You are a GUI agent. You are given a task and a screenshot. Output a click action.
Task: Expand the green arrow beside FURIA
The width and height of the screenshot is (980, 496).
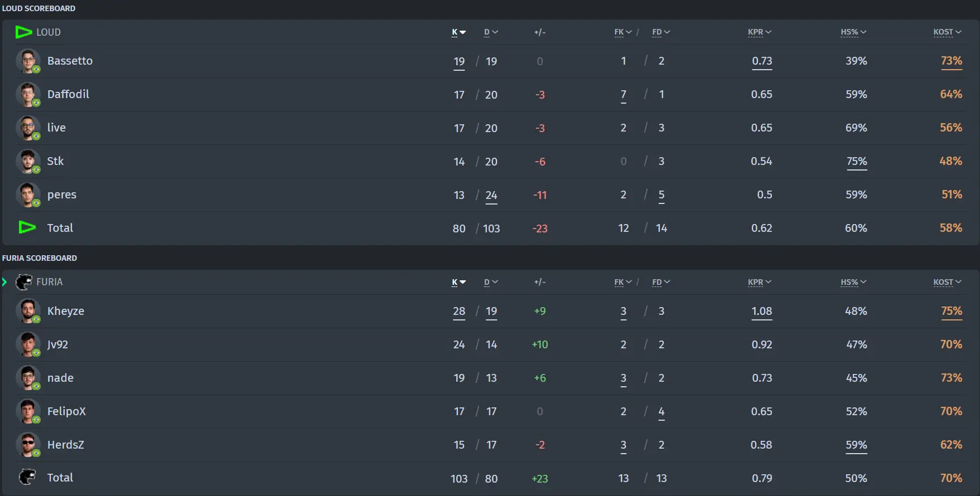click(x=4, y=282)
